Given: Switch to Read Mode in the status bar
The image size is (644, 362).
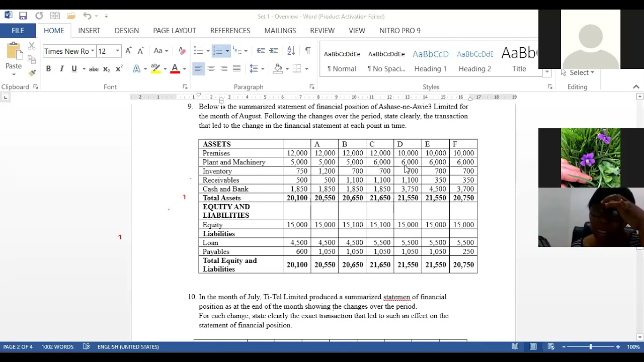Looking at the screenshot, I should 515,347.
